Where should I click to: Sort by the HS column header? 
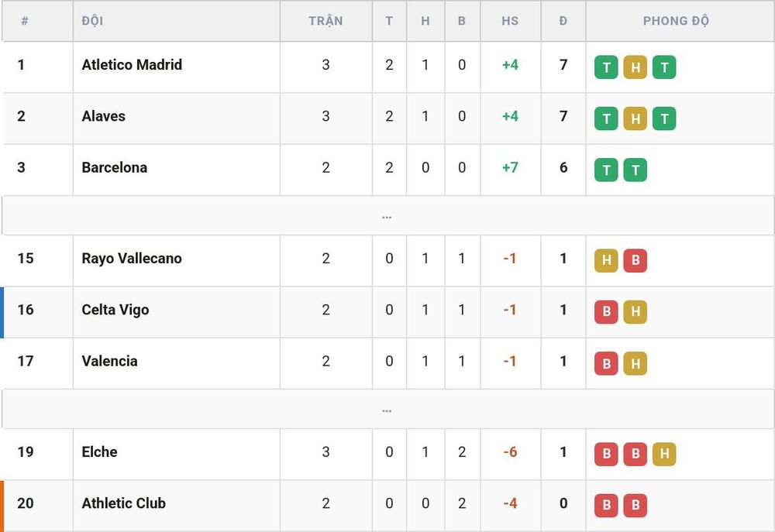510,21
